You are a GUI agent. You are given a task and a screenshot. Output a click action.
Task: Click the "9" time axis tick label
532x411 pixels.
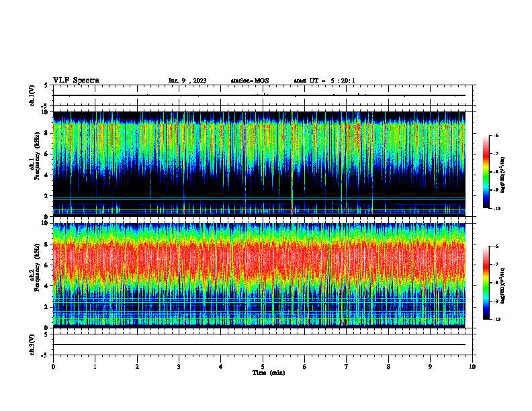(x=430, y=367)
